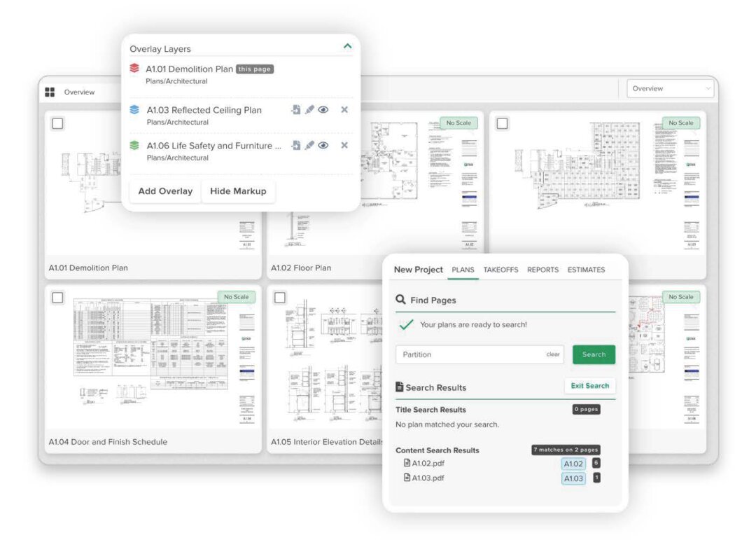Viewport: 756px width, 540px height.
Task: Click the blue layer stack icon beside A1.03
Action: 134,110
